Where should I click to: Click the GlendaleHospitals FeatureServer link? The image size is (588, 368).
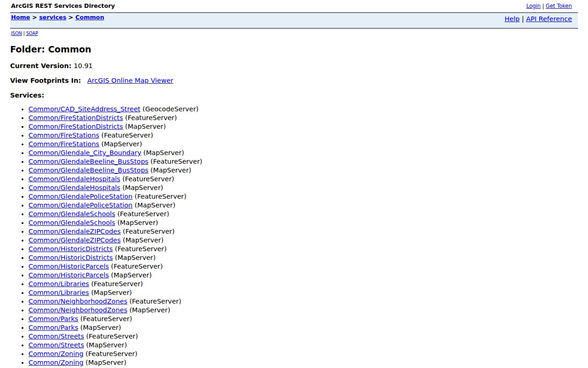pyautogui.click(x=74, y=179)
